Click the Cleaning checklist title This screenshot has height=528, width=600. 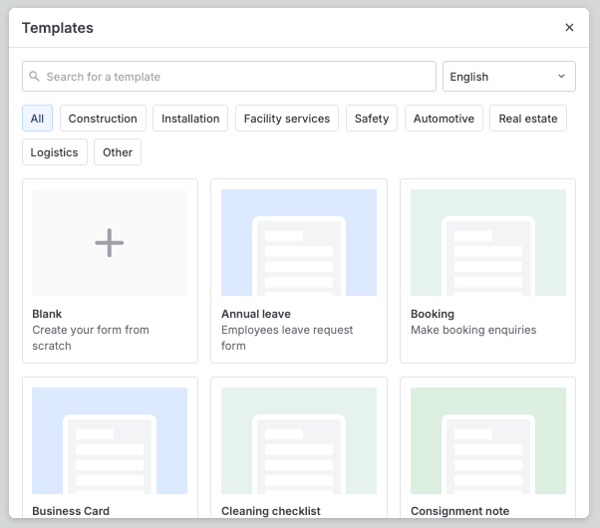point(271,511)
